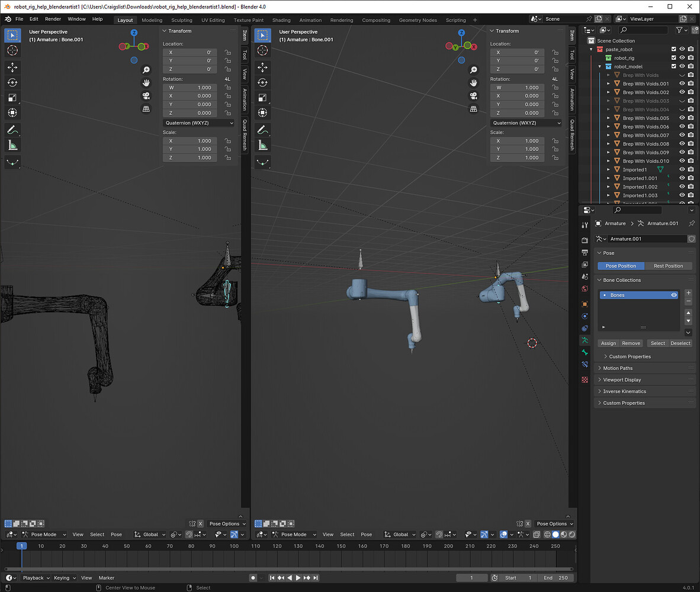This screenshot has height=592, width=700.
Task: Click the Rest Position button
Action: point(668,266)
